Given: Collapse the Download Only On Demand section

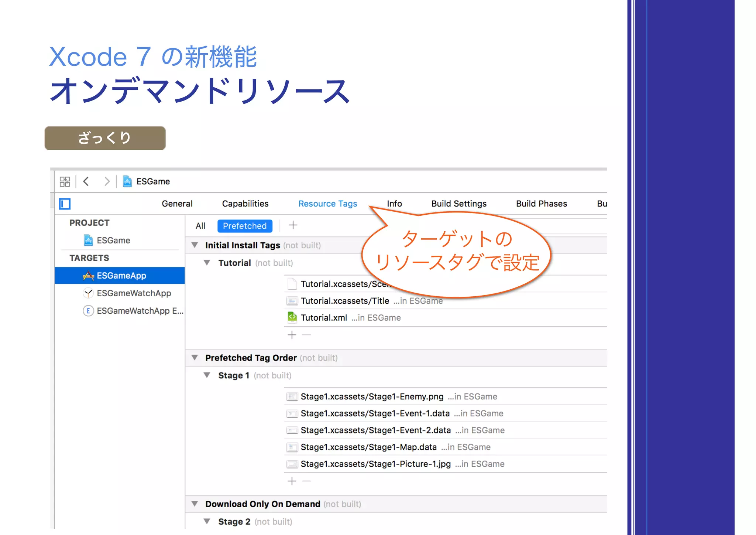Looking at the screenshot, I should pos(195,504).
